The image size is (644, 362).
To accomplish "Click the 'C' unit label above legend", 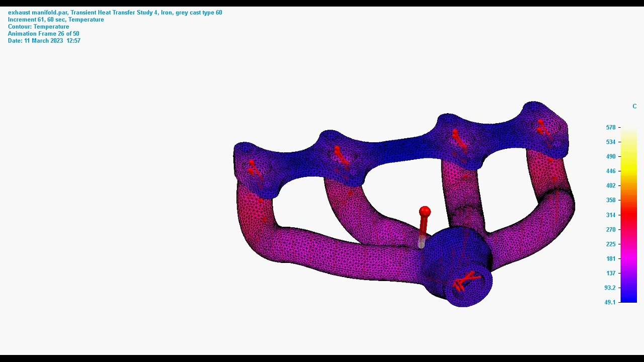I will pos(634,107).
